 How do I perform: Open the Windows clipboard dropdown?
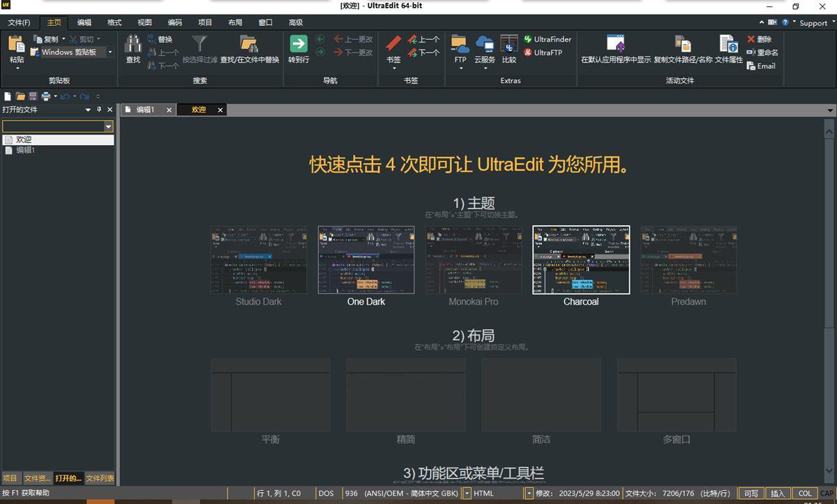[110, 52]
